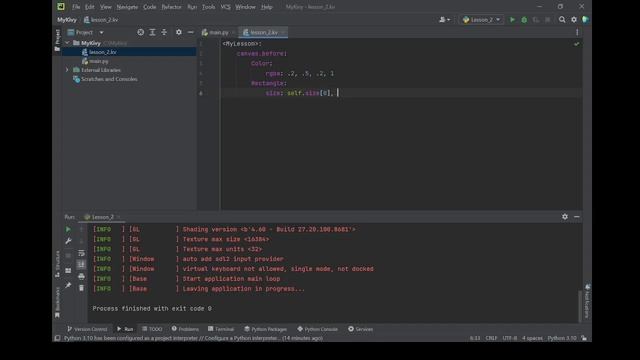Open the Python Console tool window
The image size is (640, 360).
coord(318,329)
